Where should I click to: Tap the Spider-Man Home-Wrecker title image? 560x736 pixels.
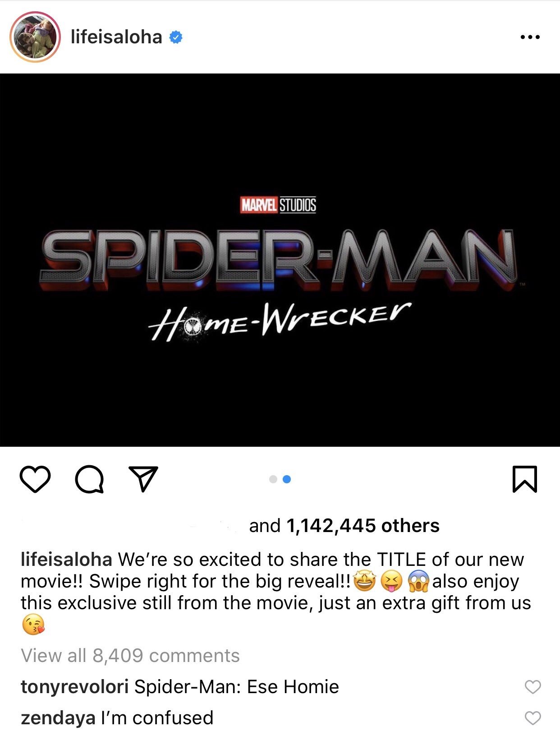pyautogui.click(x=280, y=260)
